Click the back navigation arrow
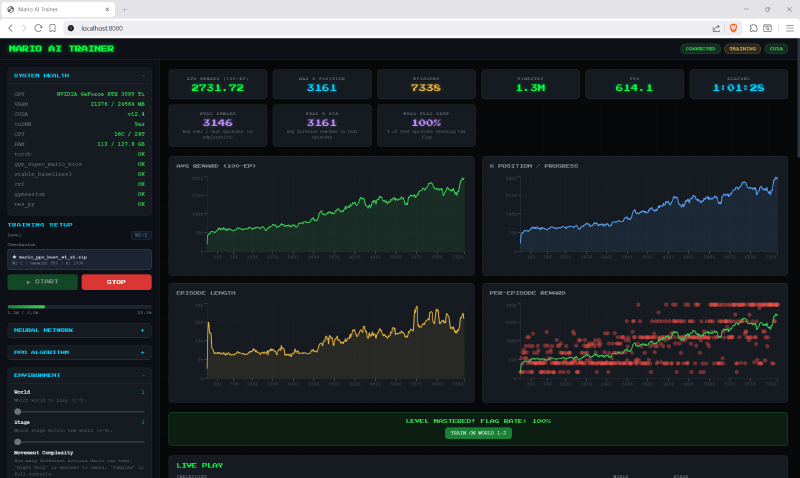Image resolution: width=800 pixels, height=478 pixels. [10, 28]
